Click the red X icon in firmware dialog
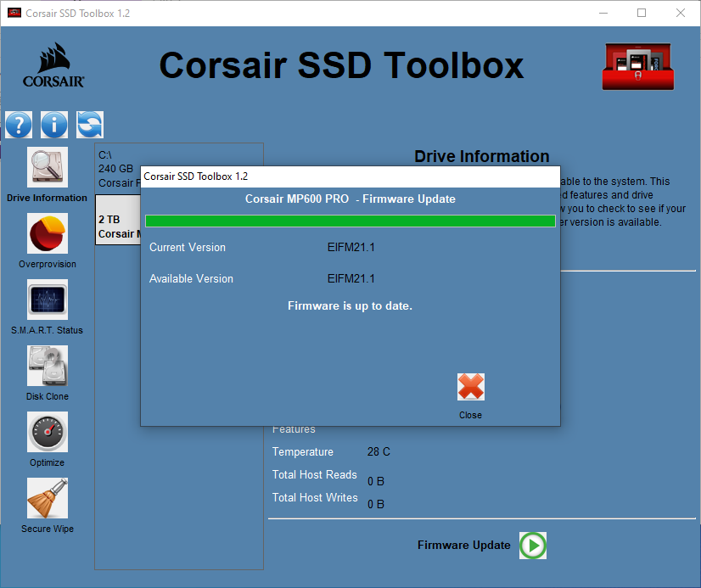The height and width of the screenshot is (588, 701). [470, 386]
